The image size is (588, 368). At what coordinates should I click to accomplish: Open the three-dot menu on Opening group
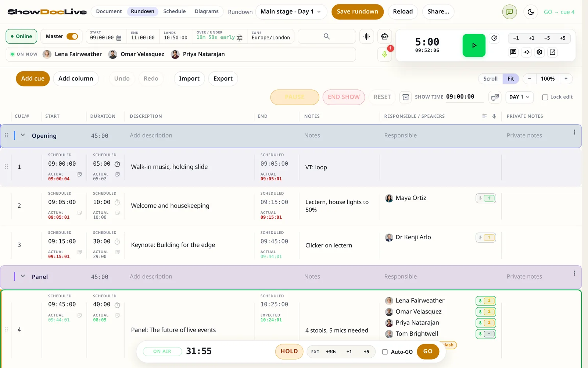pyautogui.click(x=574, y=132)
